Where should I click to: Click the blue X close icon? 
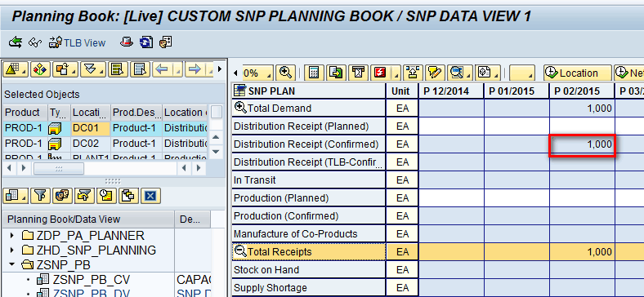[150, 196]
